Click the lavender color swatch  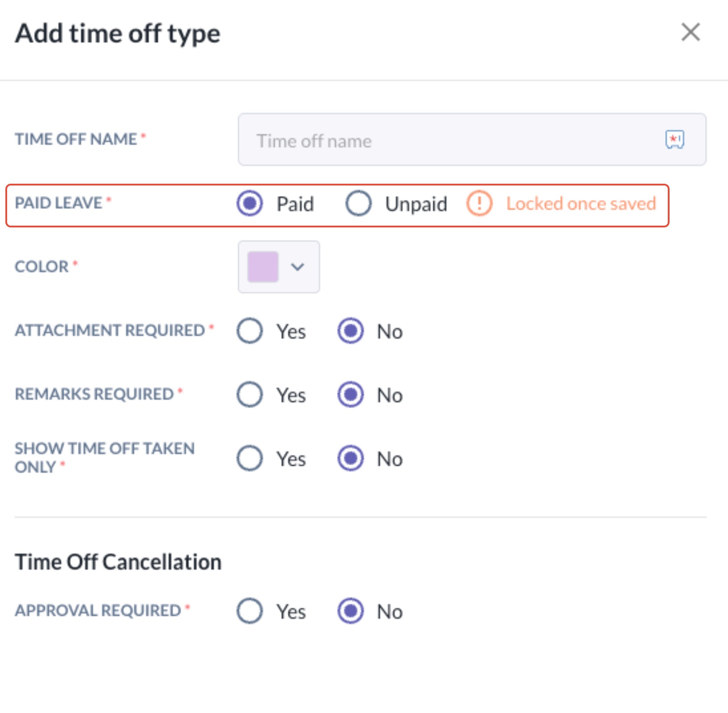click(x=263, y=267)
